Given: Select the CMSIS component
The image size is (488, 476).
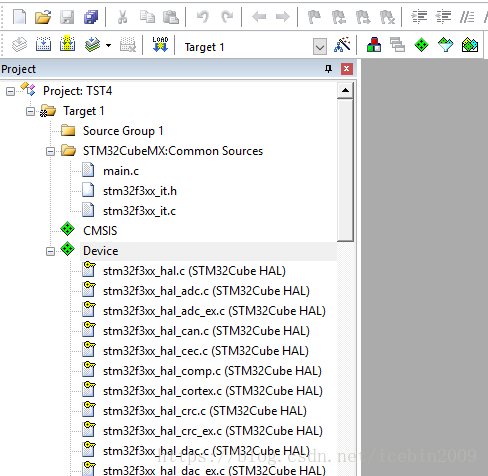Looking at the screenshot, I should point(100,231).
